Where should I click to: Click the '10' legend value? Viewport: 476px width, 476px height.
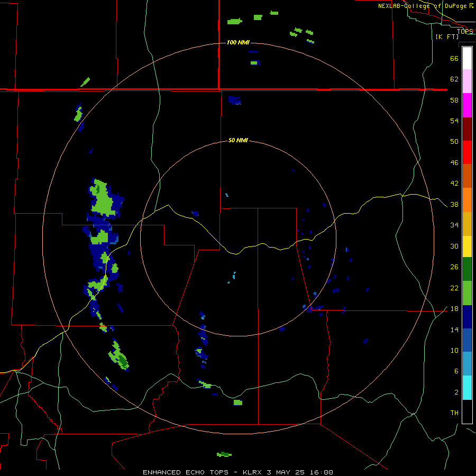[454, 351]
